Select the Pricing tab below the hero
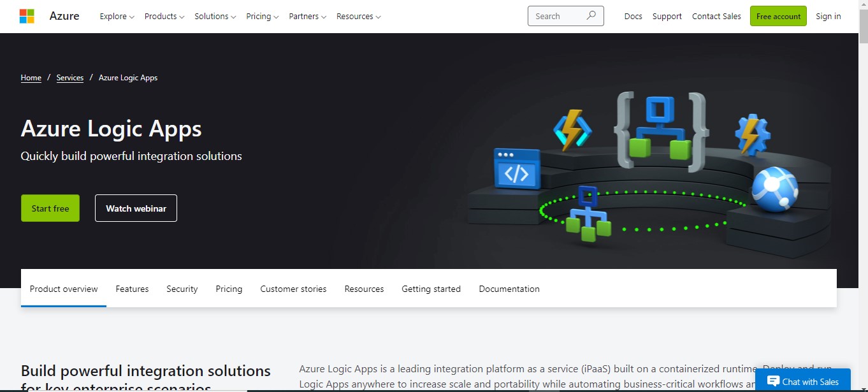Image resolution: width=868 pixels, height=392 pixels. point(229,289)
